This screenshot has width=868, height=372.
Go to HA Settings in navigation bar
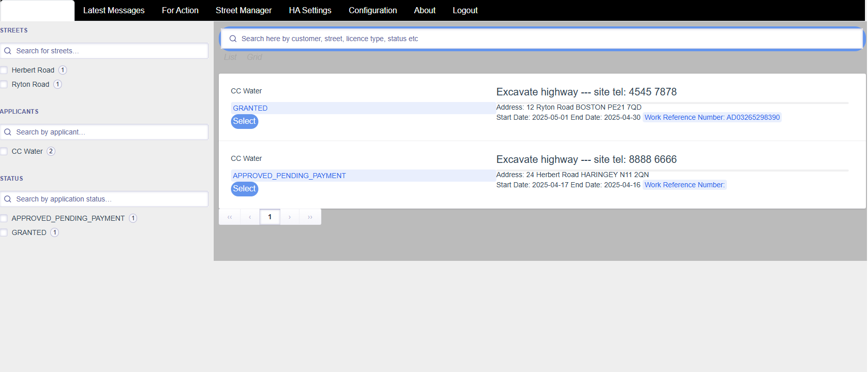click(310, 10)
